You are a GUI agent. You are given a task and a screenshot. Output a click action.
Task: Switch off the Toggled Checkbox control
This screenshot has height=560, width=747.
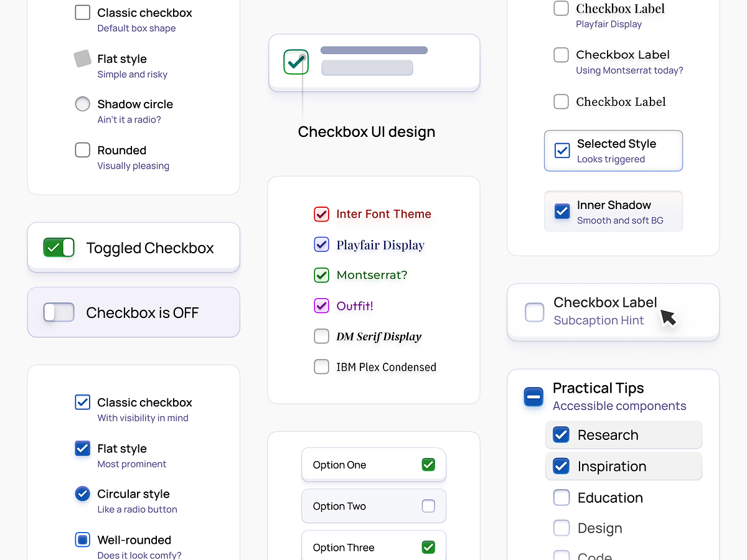59,247
